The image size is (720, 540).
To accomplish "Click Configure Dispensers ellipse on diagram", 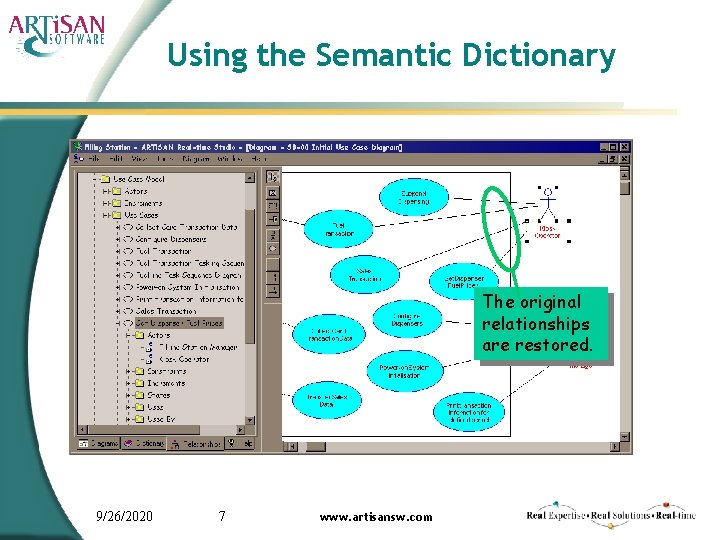I will point(407,320).
